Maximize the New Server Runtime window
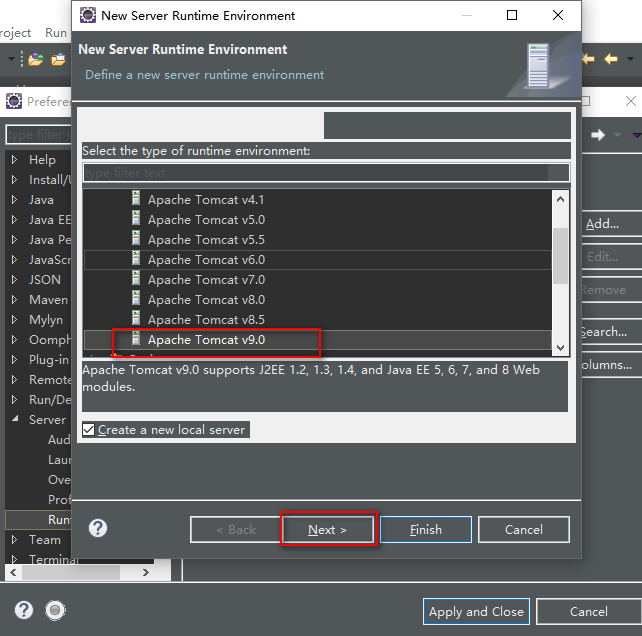 coord(512,15)
